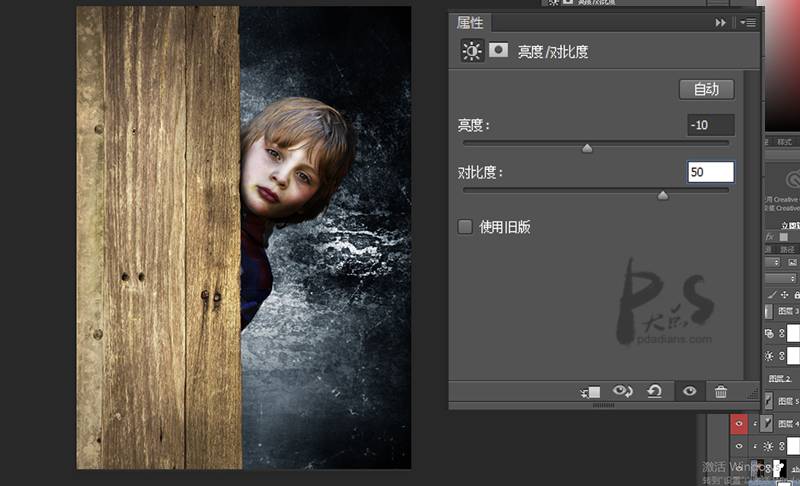Click the brightness icon on the bottom adjustment layer
Viewport: 800px width, 486px height.
click(x=768, y=446)
